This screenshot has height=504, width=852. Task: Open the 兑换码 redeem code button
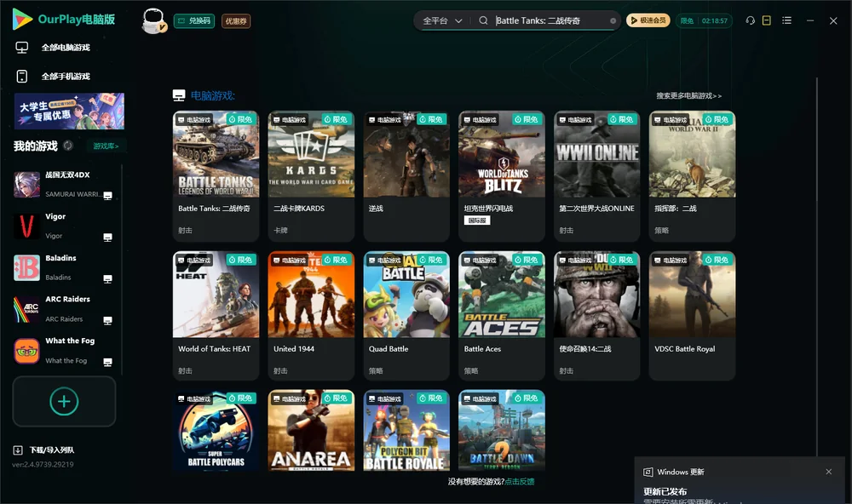click(x=194, y=21)
